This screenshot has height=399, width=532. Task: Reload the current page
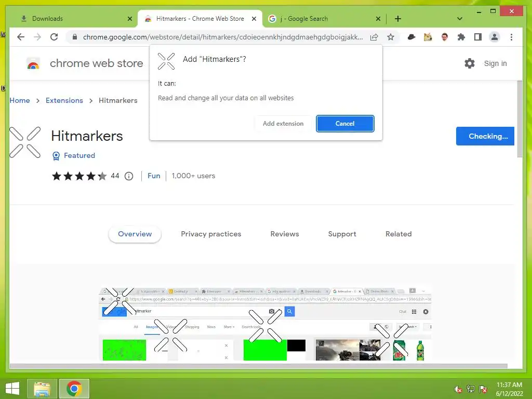point(54,37)
